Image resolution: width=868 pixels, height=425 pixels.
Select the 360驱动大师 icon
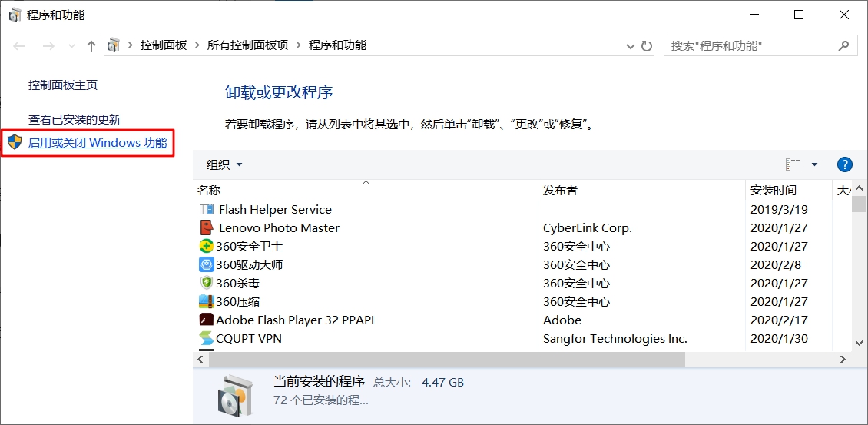pos(207,264)
